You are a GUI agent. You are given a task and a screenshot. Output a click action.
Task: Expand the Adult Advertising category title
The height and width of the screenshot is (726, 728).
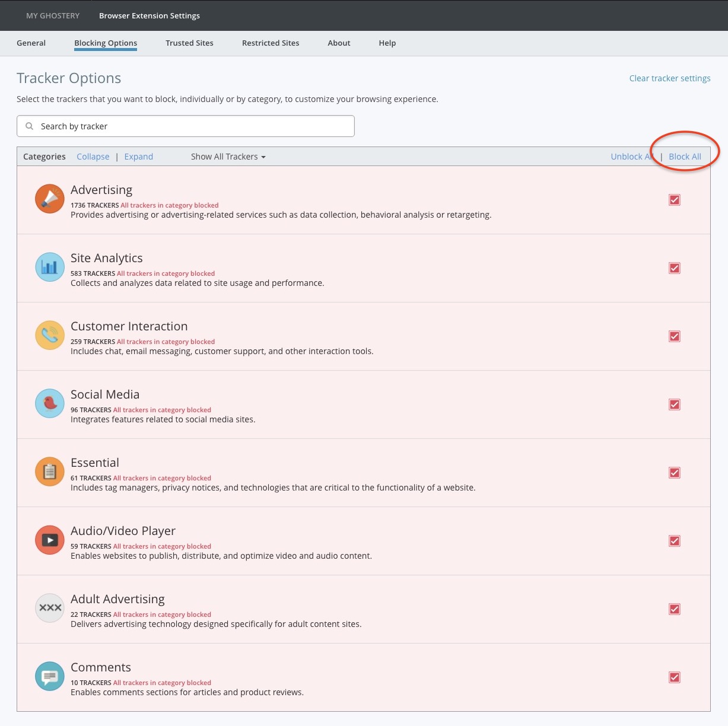(x=117, y=599)
